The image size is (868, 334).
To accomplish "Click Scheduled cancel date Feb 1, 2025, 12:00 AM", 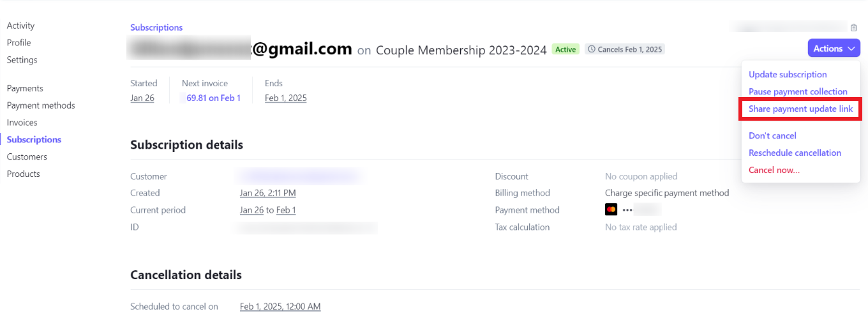I will 280,307.
